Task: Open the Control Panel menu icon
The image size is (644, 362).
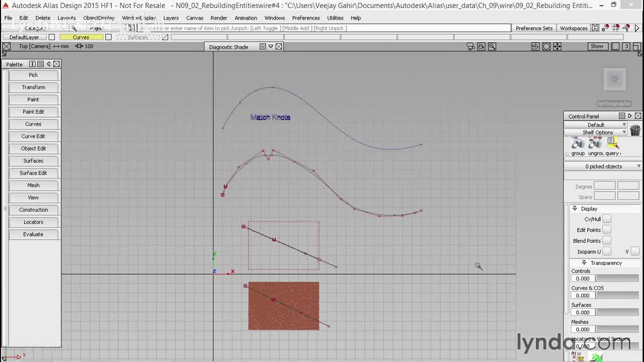Action: 621,116
